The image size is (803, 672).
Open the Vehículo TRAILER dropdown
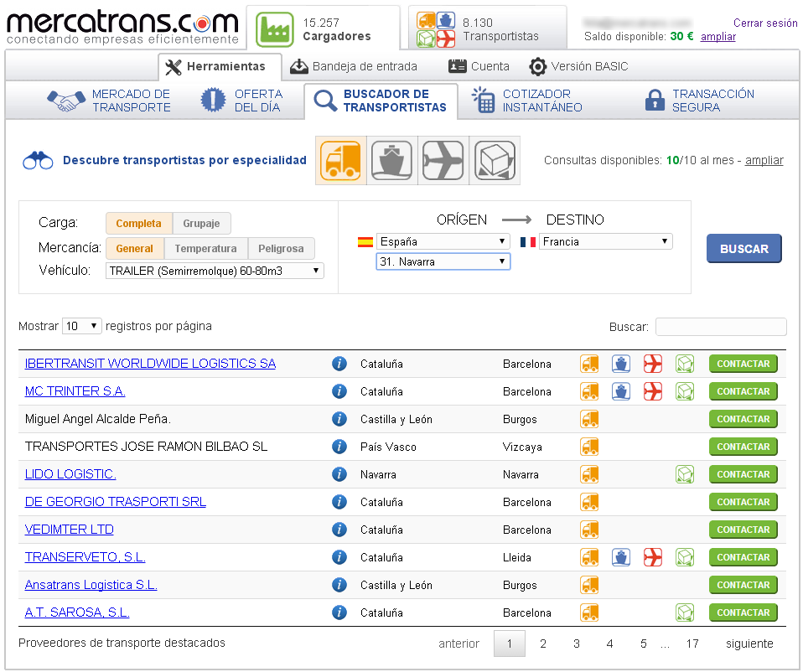pos(215,271)
